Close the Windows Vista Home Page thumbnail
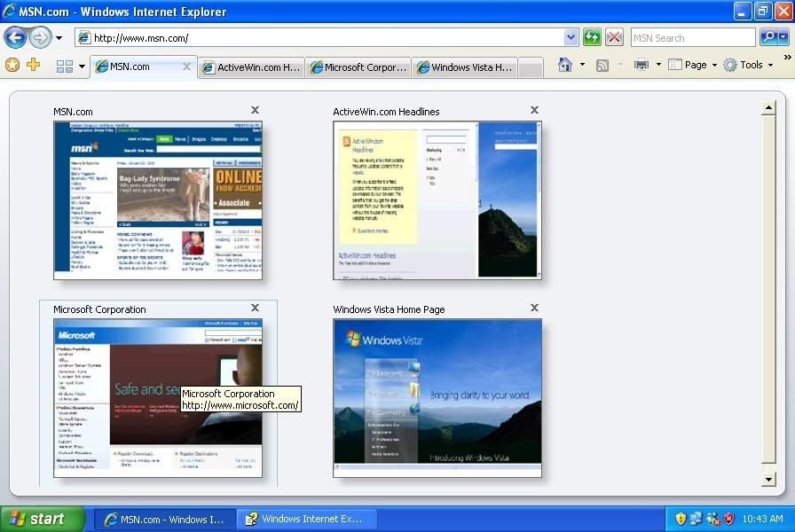This screenshot has height=532, width=795. [534, 308]
